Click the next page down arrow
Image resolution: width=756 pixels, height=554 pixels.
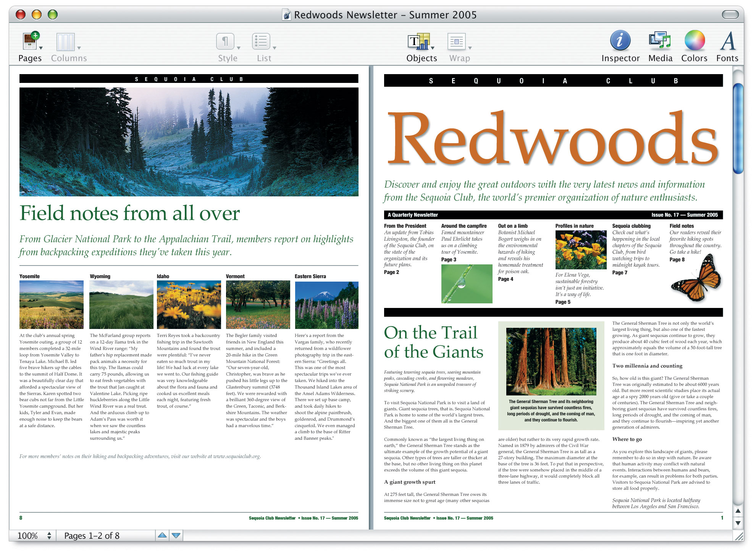[x=176, y=535]
